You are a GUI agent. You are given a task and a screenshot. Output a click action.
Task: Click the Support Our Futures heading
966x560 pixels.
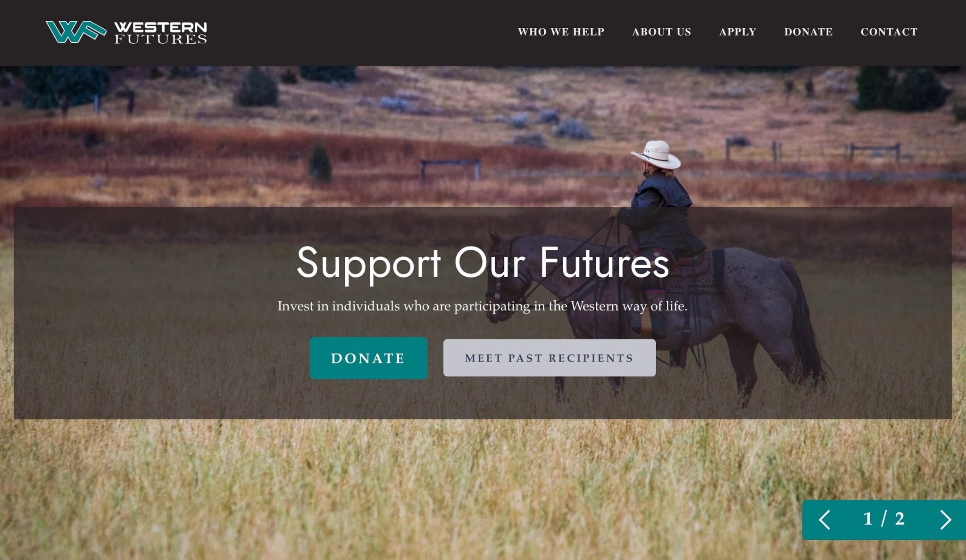click(483, 263)
